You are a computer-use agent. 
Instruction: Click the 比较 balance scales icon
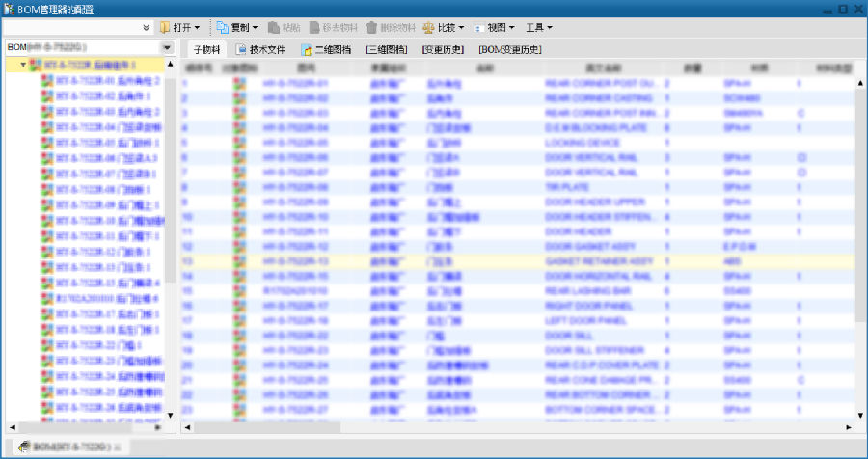[x=428, y=27]
